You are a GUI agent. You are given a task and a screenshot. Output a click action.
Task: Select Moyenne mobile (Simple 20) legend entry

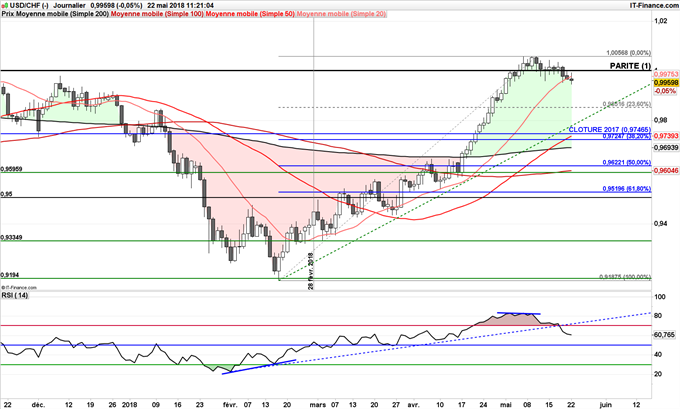point(341,14)
